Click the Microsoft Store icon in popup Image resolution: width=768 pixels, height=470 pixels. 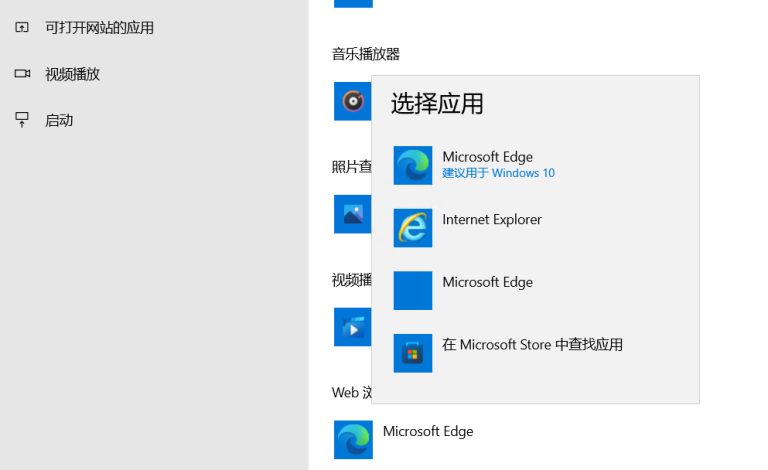pyautogui.click(x=413, y=353)
